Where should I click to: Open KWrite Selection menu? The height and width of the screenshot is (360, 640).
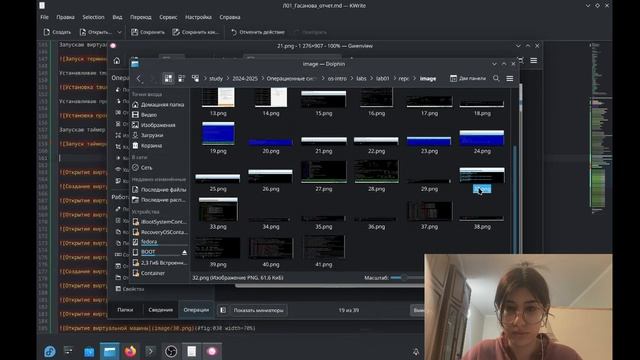93,17
